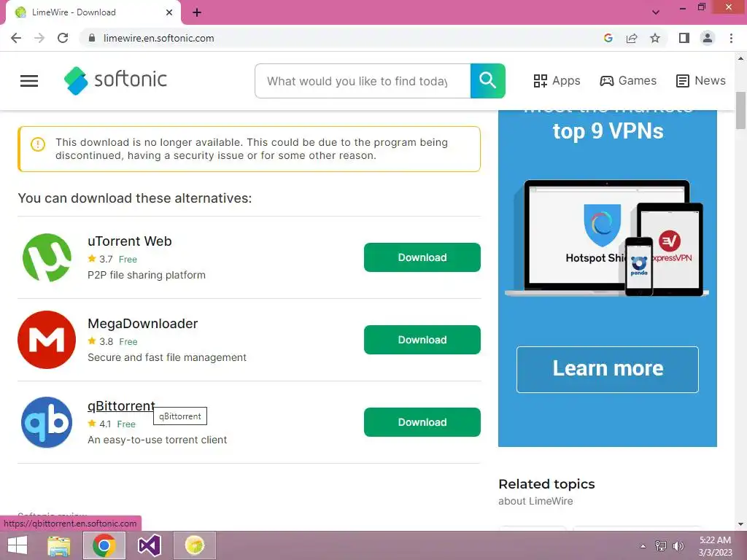The width and height of the screenshot is (747, 560).
Task: Open the News section
Action: 701,81
